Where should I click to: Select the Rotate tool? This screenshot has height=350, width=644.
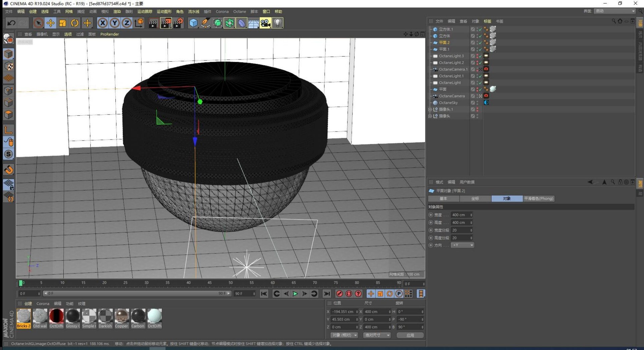click(75, 23)
